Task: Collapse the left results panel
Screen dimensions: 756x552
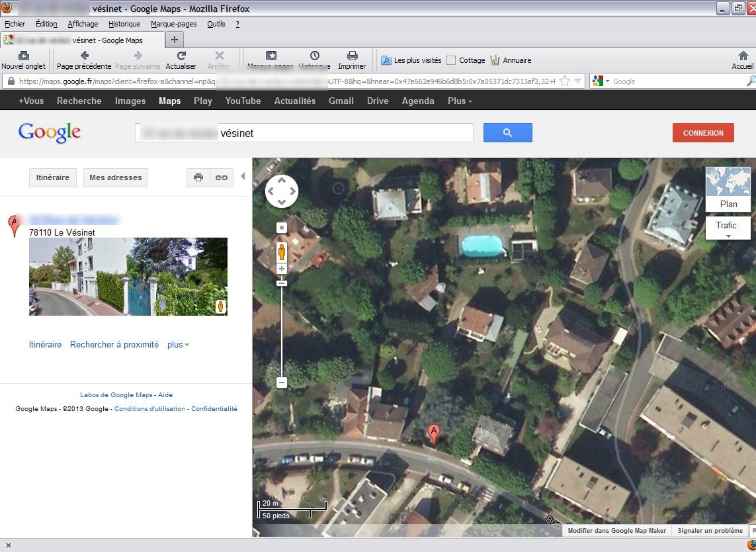Action: point(243,176)
